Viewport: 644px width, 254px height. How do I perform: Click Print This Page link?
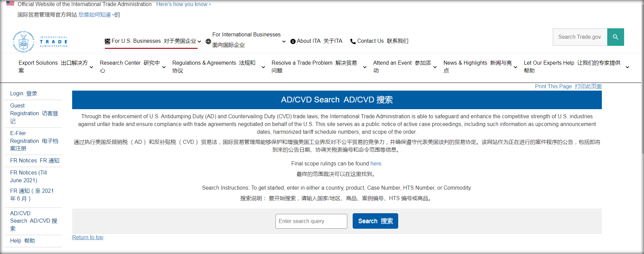pos(568,87)
